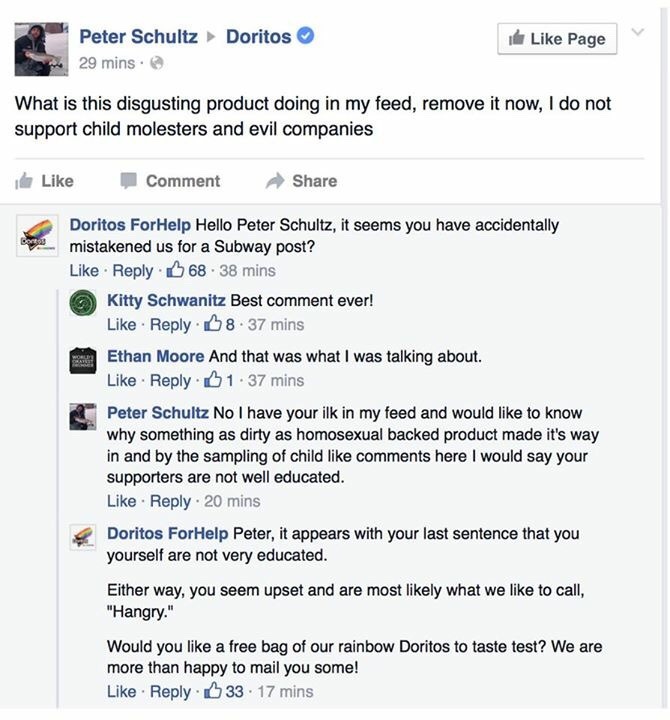Like the rainbow Doritos offer reply
The height and width of the screenshot is (720, 670).
pyautogui.click(x=121, y=691)
